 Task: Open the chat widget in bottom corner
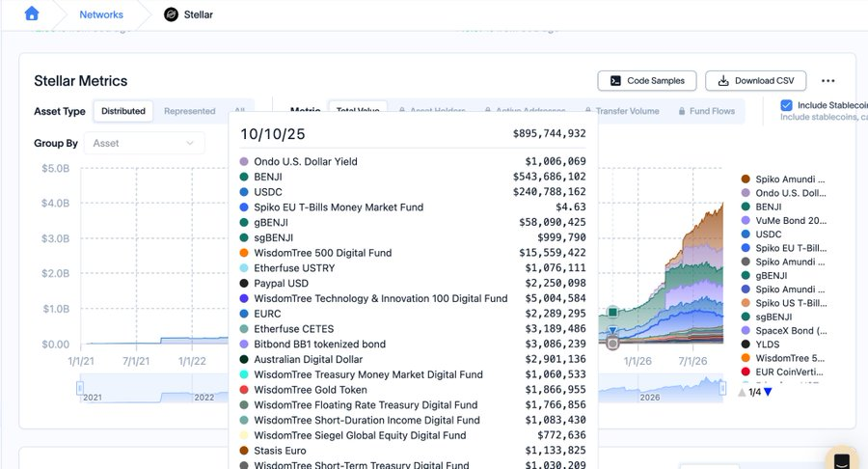[x=841, y=459]
